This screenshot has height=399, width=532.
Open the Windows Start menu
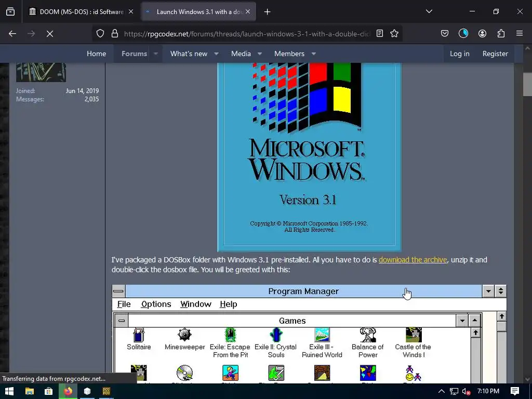tap(9, 391)
